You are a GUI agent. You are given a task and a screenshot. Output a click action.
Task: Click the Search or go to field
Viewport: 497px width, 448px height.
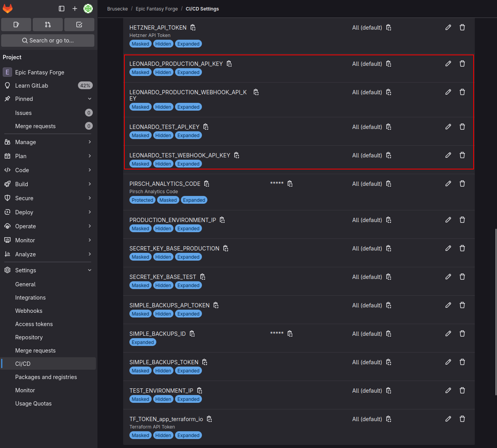point(48,41)
